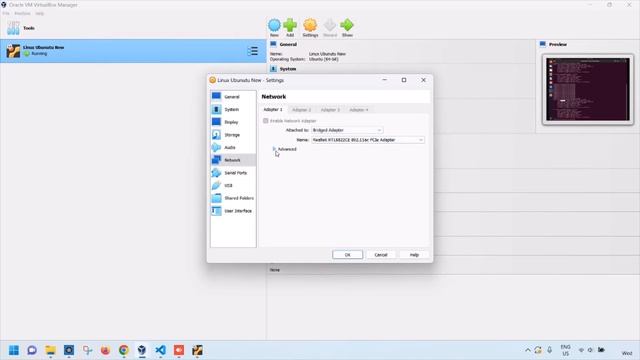Open Serial Ports settings category

(233, 173)
